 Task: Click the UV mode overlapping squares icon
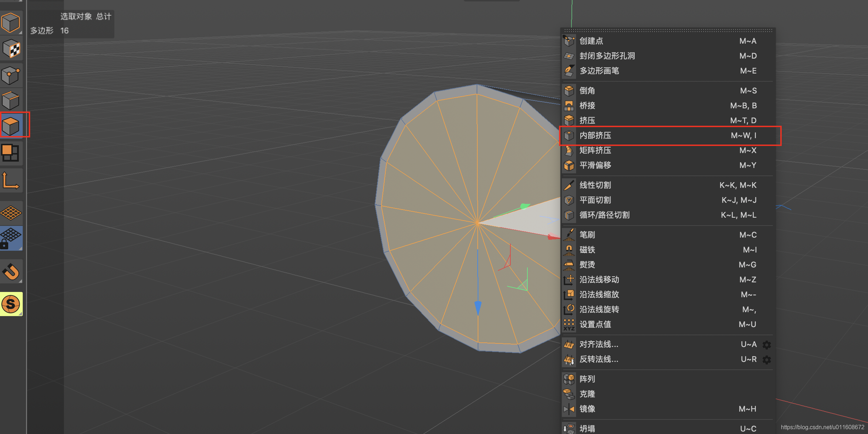[11, 153]
